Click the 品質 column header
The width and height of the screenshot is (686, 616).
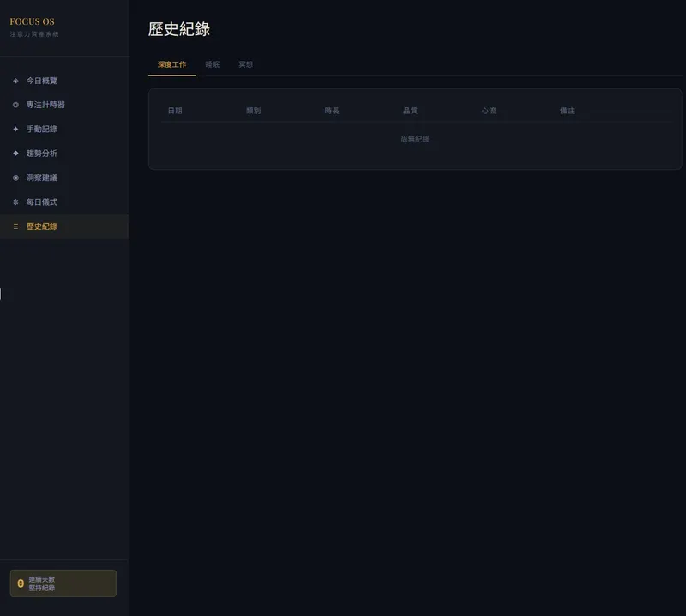(410, 111)
